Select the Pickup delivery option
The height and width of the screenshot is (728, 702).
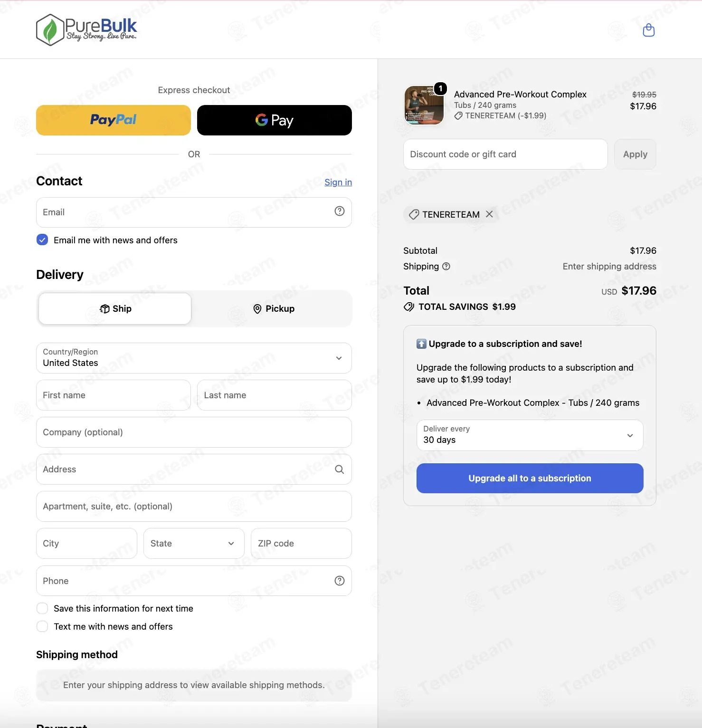274,309
